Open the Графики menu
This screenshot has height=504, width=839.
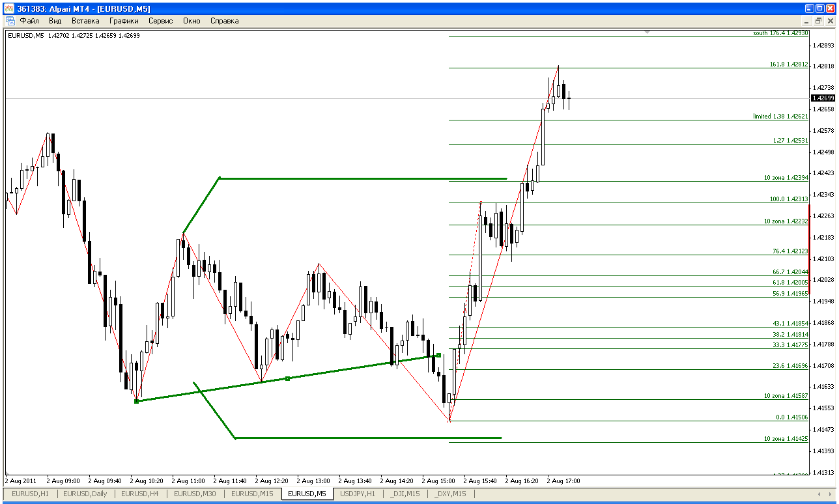pos(124,21)
